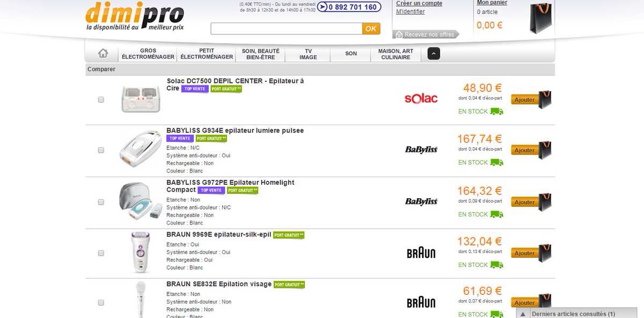Click delivery truck icon for BABYLISS G934E

coord(497,162)
